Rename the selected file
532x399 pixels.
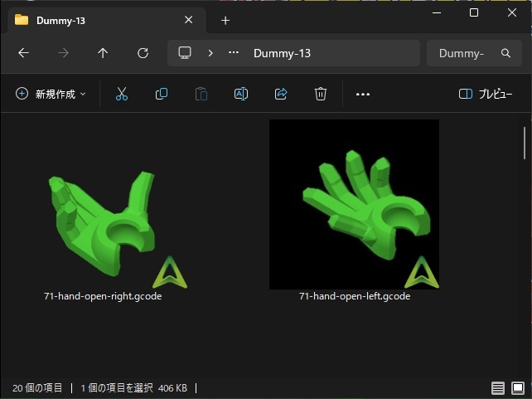[x=241, y=94]
